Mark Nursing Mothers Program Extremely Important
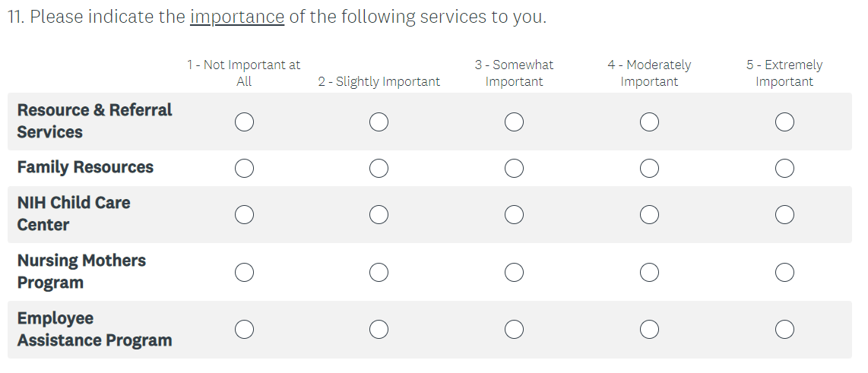868x373 pixels. 784,272
